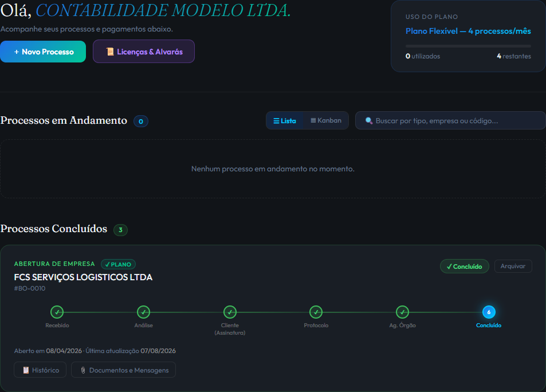The image size is (546, 392).
Task: Select the blue step 6 Concluído marker
Action: [x=489, y=312]
